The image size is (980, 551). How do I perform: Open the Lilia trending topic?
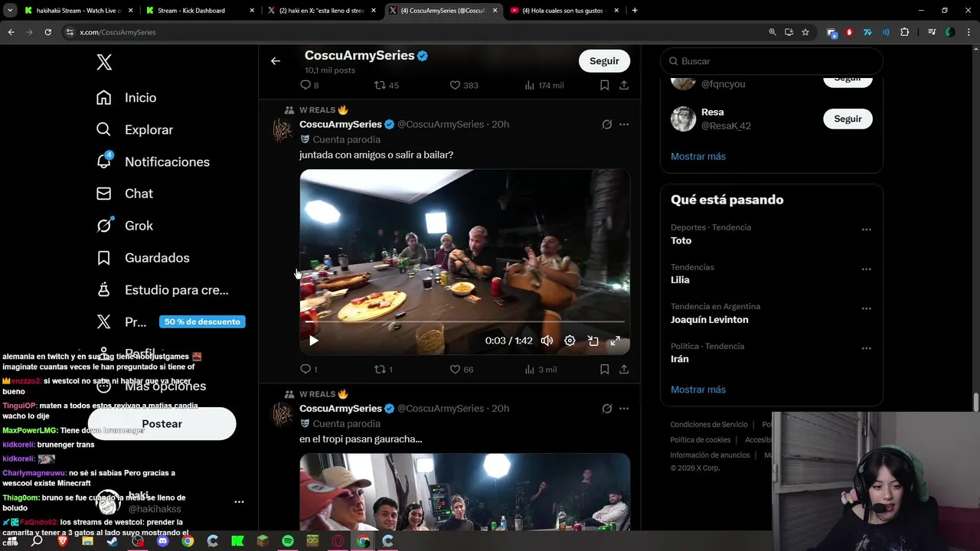click(x=680, y=280)
